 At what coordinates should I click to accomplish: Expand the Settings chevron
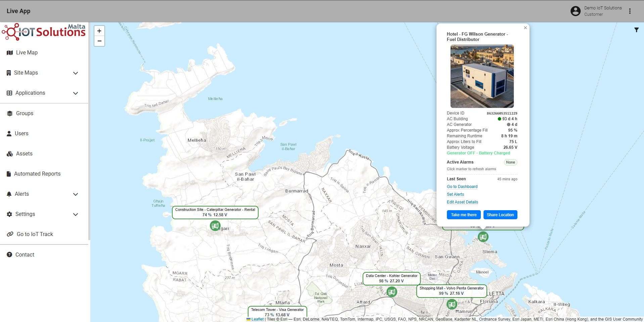[x=76, y=214]
